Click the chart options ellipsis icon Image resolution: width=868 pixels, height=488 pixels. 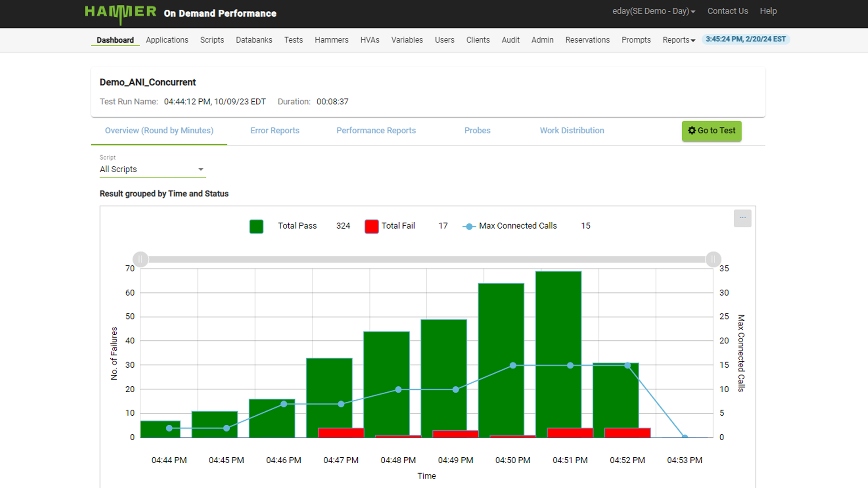point(742,218)
